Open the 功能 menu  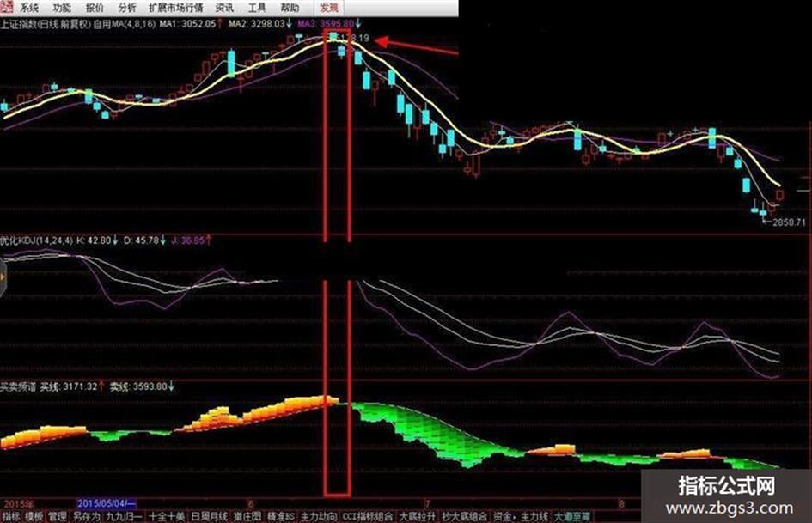coord(62,8)
